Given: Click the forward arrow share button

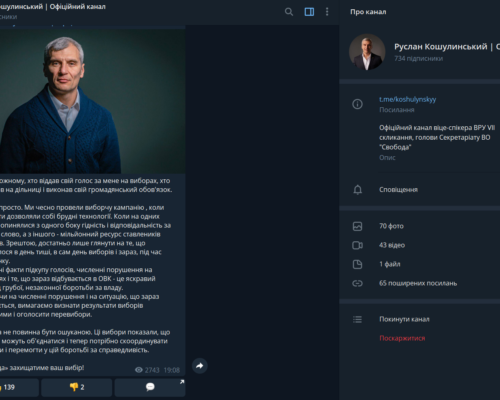Looking at the screenshot, I should pyautogui.click(x=200, y=366).
